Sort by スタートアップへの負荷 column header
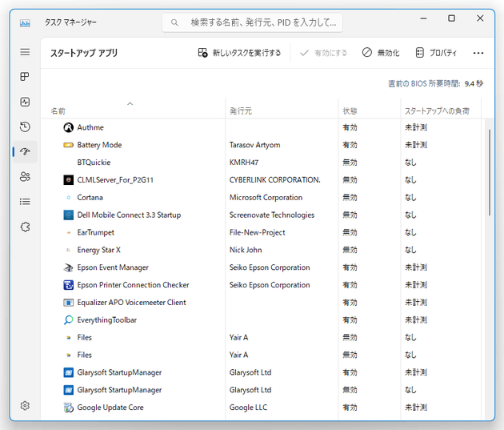This screenshot has height=430, width=504. click(437, 111)
